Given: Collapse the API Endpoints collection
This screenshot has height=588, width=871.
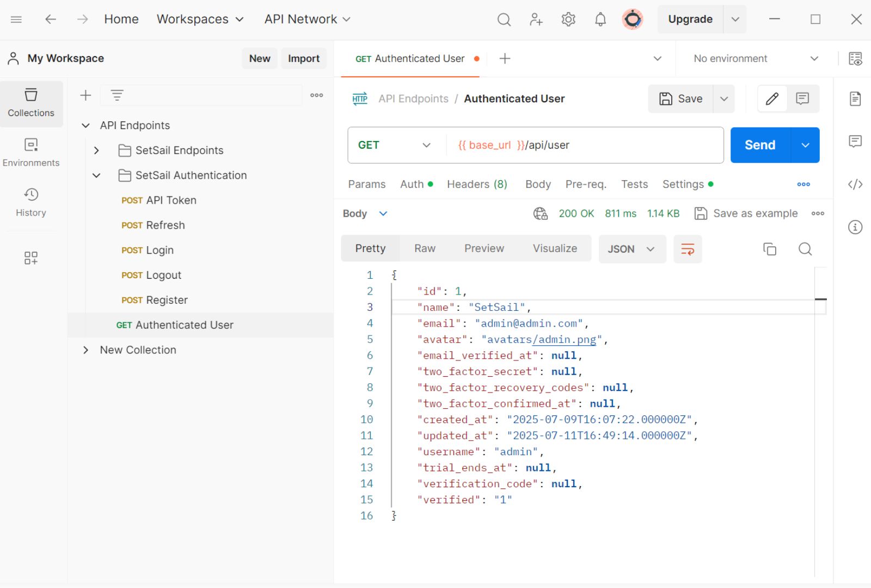Looking at the screenshot, I should tap(85, 126).
